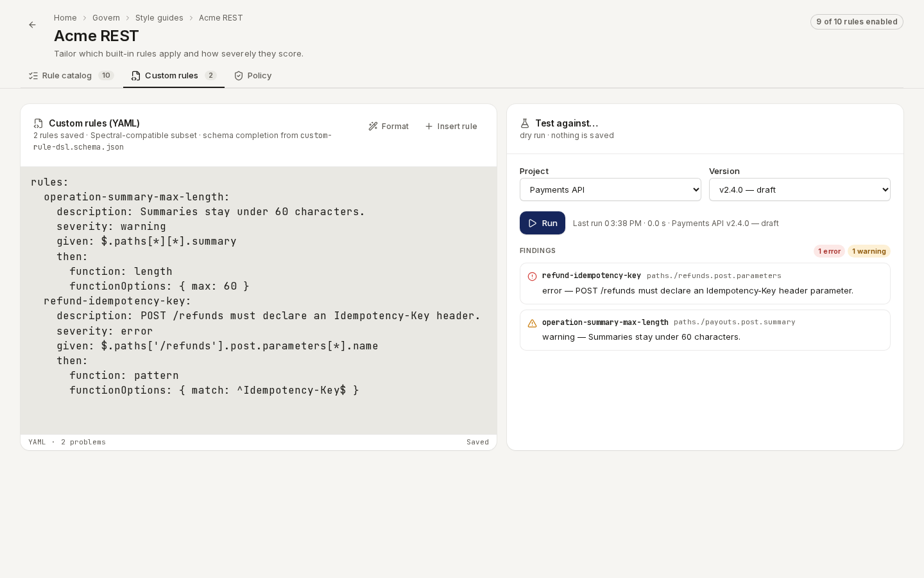
Task: Run the test against Payments API
Action: 542,223
